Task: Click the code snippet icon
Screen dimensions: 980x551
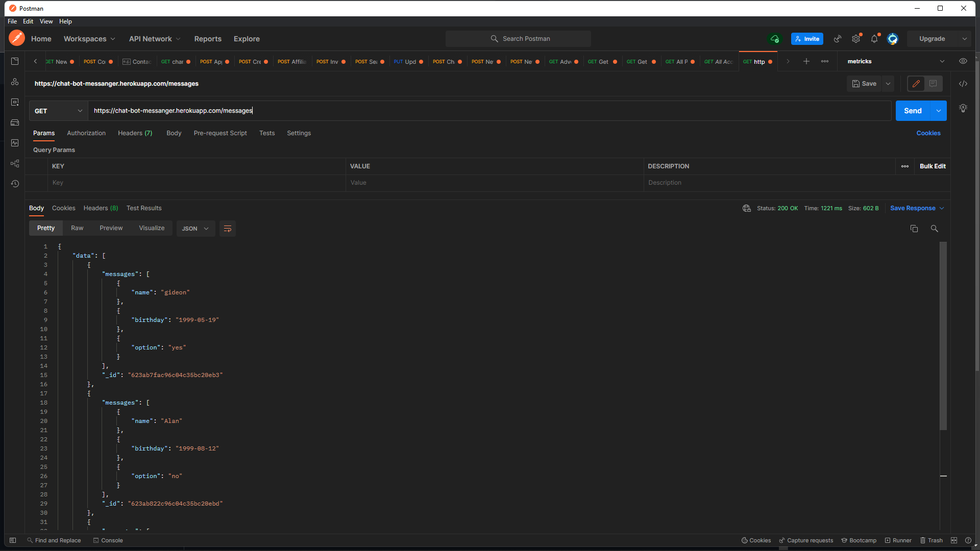Action: pyautogui.click(x=963, y=84)
